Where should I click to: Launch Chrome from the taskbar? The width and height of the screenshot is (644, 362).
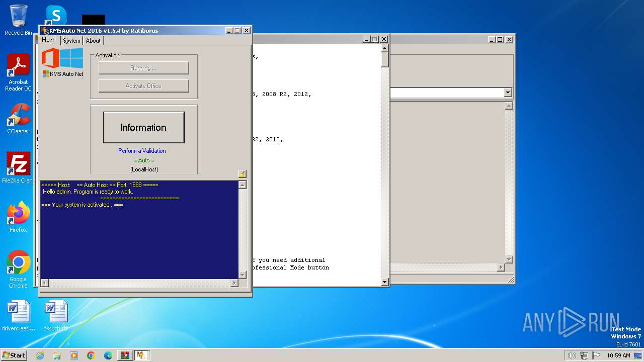tap(91, 355)
